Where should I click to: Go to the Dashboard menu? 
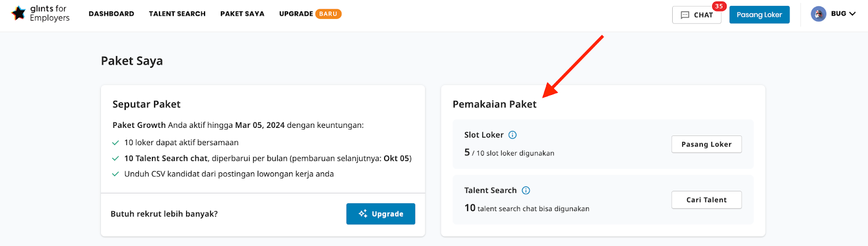coord(111,14)
